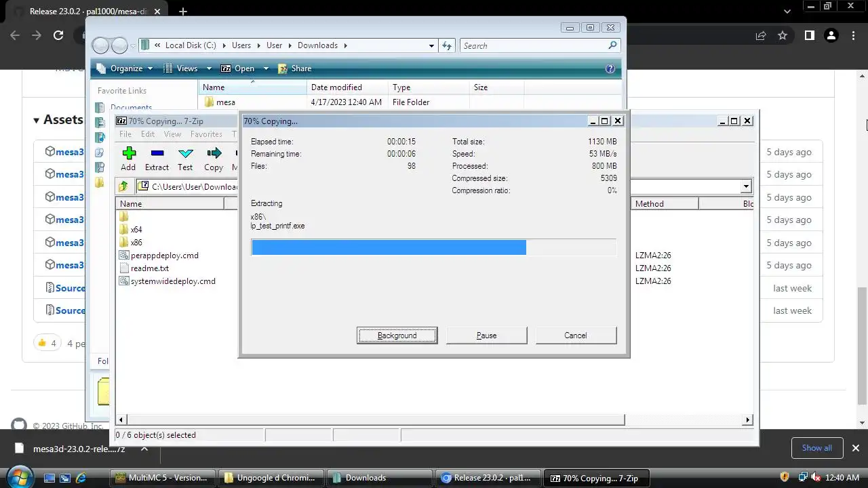Screen dimensions: 868x488
Task: Click the Show Desktop quick launch icon
Action: tap(50, 478)
